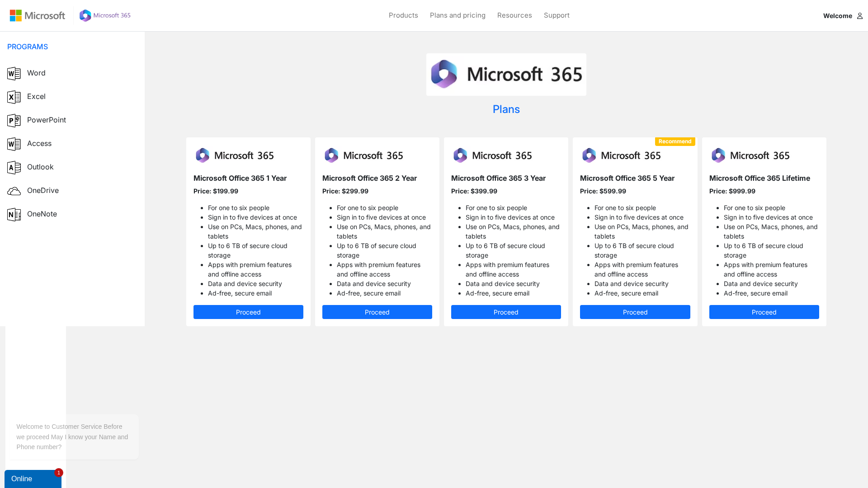
Task: Open Plans and pricing menu
Action: coord(458,15)
